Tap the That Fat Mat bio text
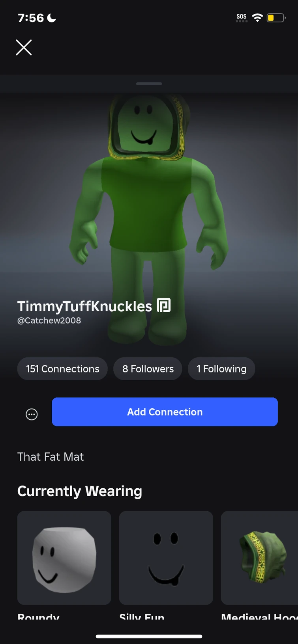This screenshot has width=298, height=644. (x=51, y=457)
